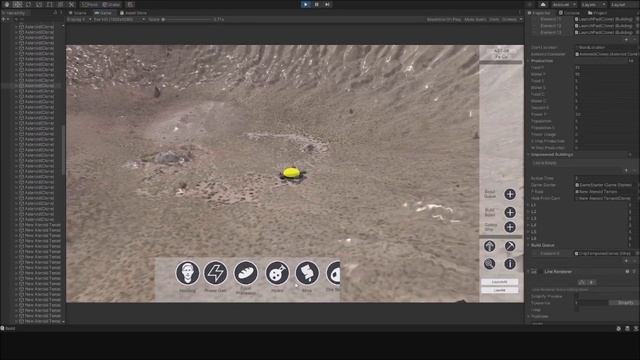This screenshot has width=640, height=360.
Task: Click the plus button under Build Queue list
Action: (x=627, y=260)
